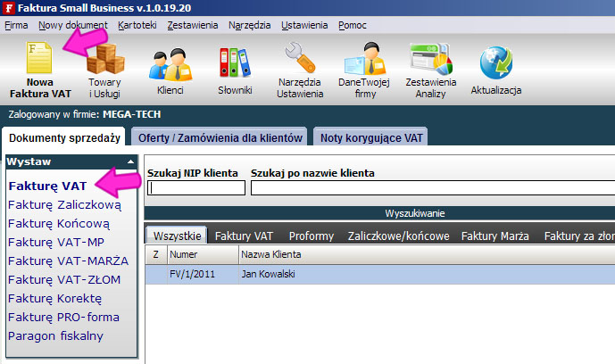Select the Faktury Marża filter tab
615x364 pixels.
495,236
